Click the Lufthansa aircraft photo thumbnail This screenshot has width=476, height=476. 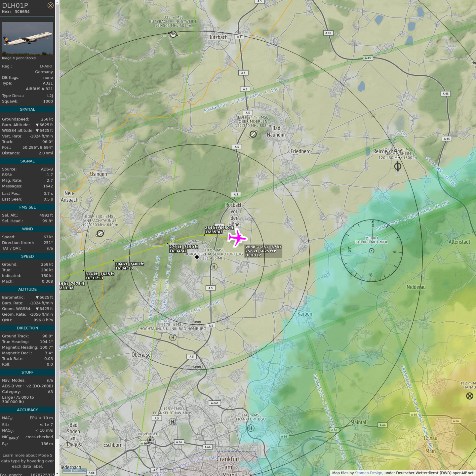pyautogui.click(x=27, y=38)
